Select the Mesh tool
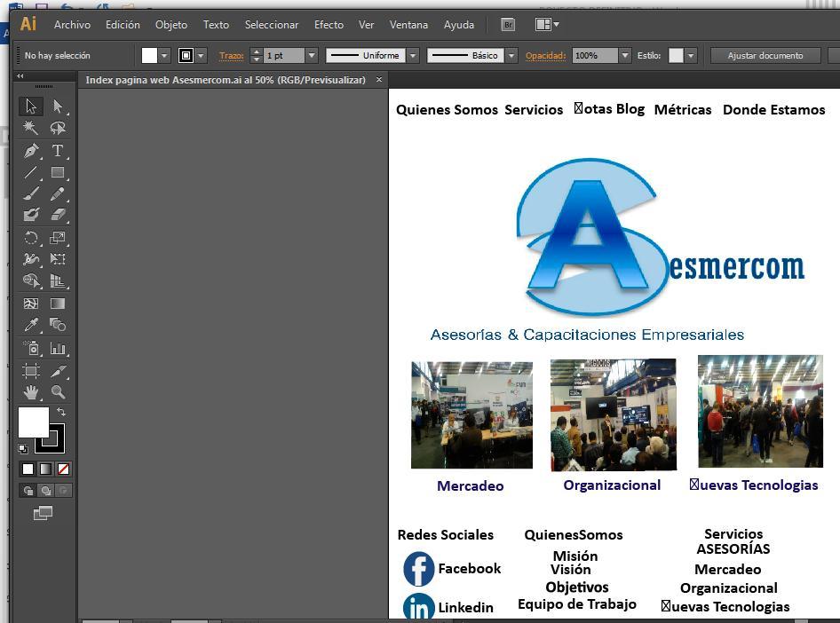Viewport: 840px width, 623px height. click(x=31, y=304)
